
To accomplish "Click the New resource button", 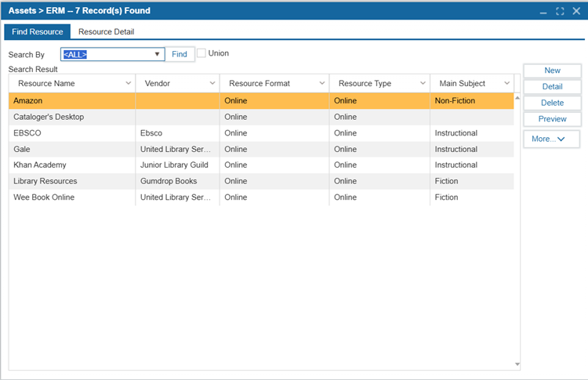I will [x=552, y=71].
